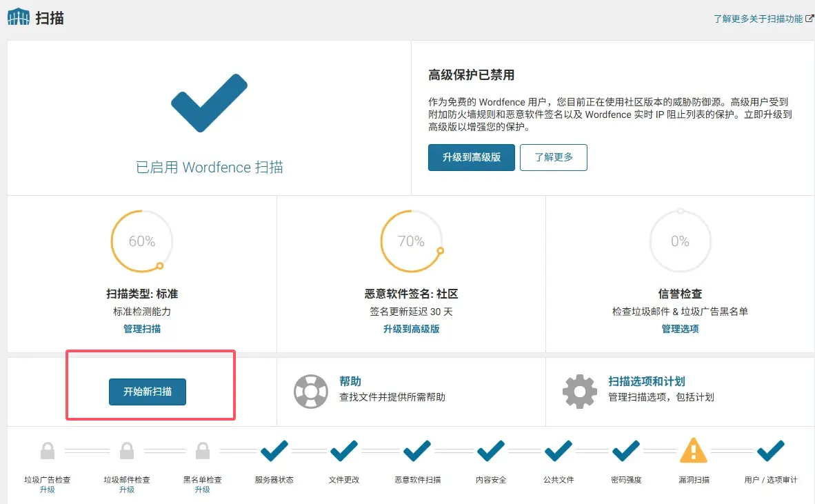Open 扫描选项和计划 heading link
The width and height of the screenshot is (815, 504).
point(647,381)
